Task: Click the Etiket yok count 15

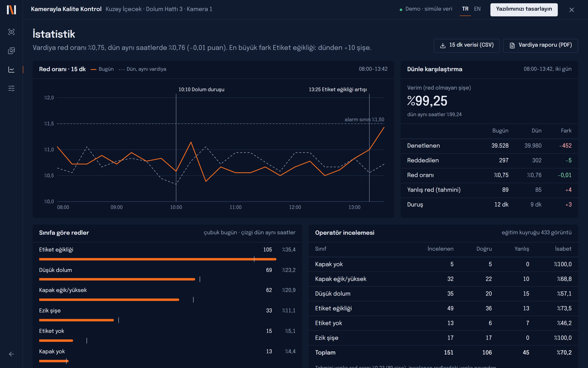Action: click(x=269, y=331)
